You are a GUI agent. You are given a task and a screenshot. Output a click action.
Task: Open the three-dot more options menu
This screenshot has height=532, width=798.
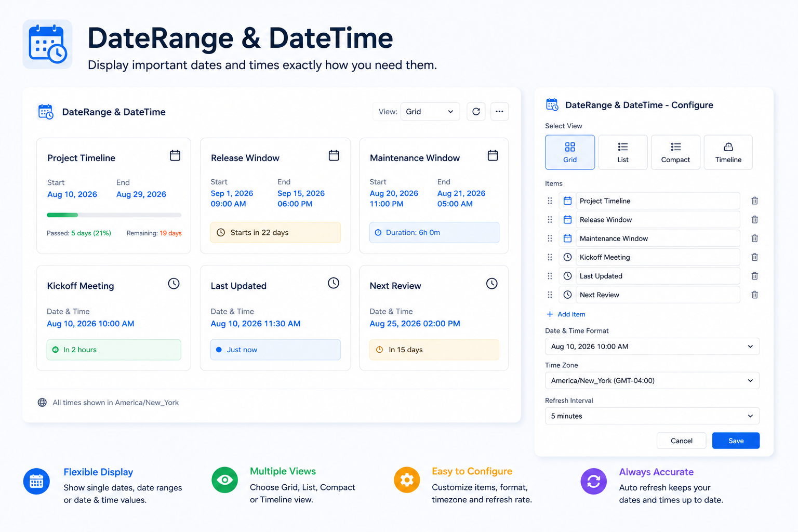[499, 112]
